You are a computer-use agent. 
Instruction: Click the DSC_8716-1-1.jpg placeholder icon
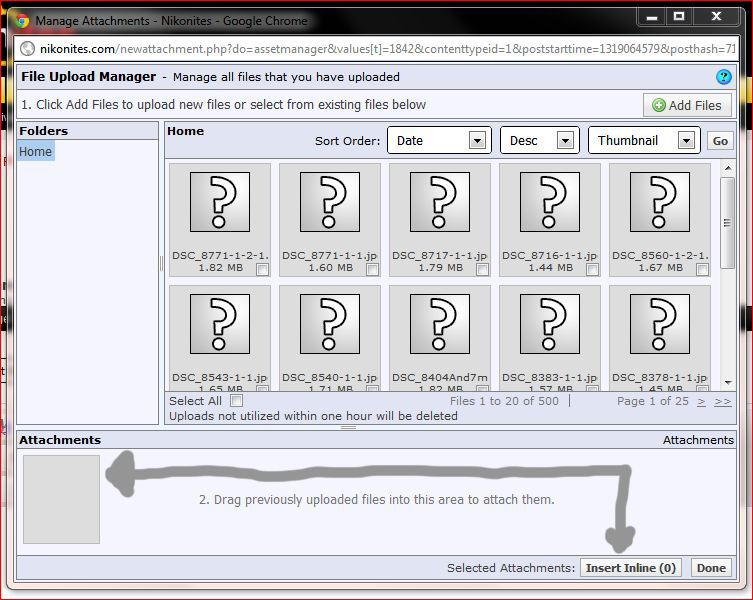[x=550, y=202]
